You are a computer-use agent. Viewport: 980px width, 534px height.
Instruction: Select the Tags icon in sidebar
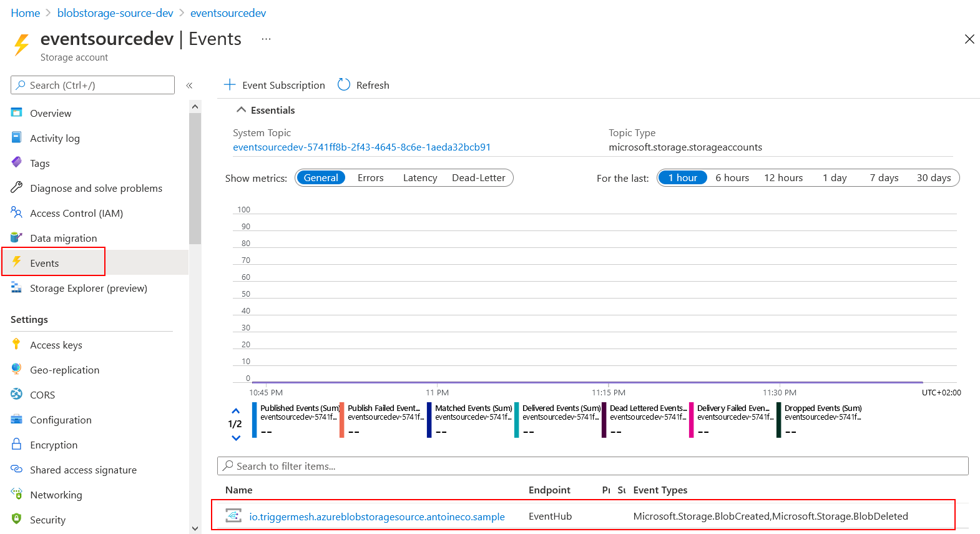[x=17, y=162]
